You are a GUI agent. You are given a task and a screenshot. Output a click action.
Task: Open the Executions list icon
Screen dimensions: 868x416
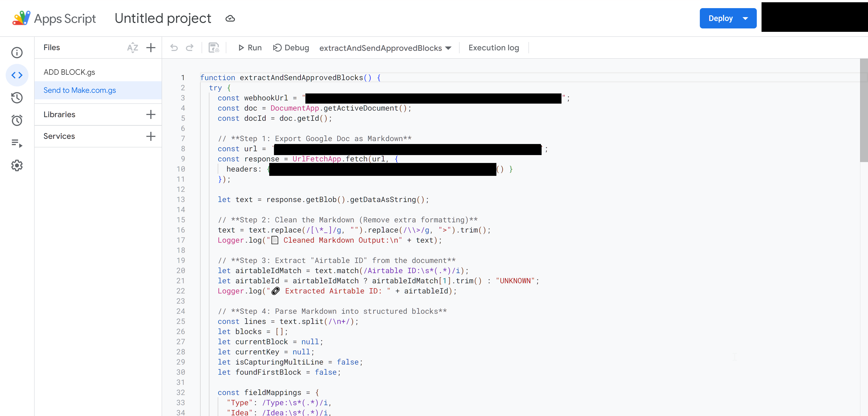click(17, 143)
